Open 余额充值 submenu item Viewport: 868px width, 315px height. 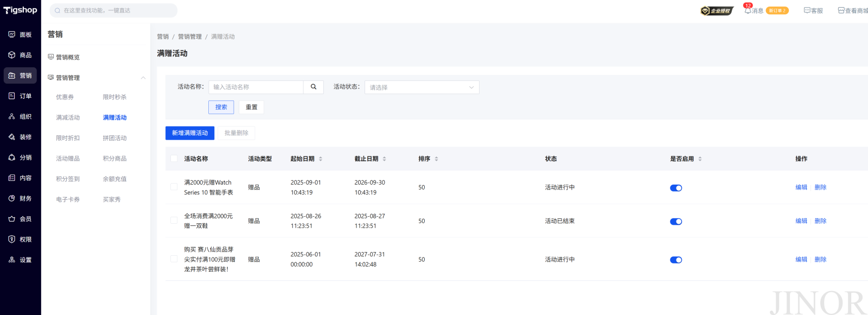click(x=115, y=179)
